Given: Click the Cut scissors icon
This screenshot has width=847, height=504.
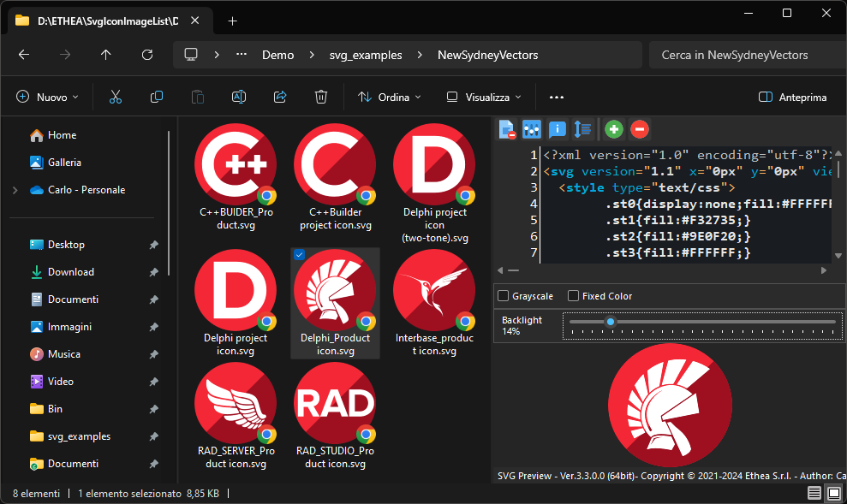Looking at the screenshot, I should pyautogui.click(x=116, y=98).
